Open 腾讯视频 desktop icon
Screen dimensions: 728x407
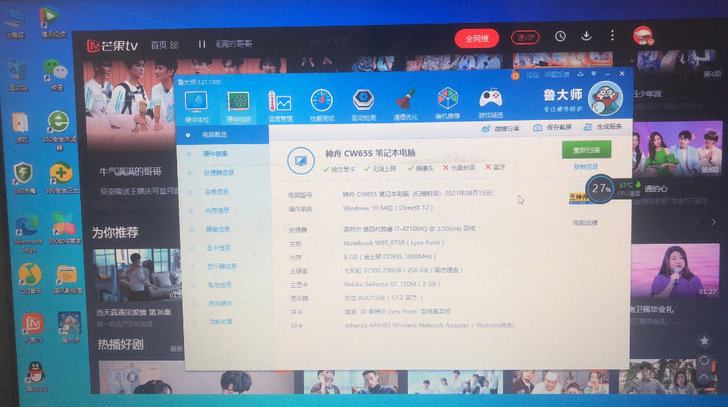pos(50,17)
